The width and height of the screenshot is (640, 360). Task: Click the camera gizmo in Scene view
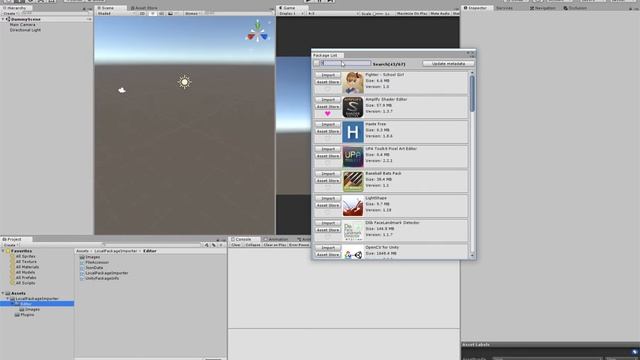[x=122, y=90]
